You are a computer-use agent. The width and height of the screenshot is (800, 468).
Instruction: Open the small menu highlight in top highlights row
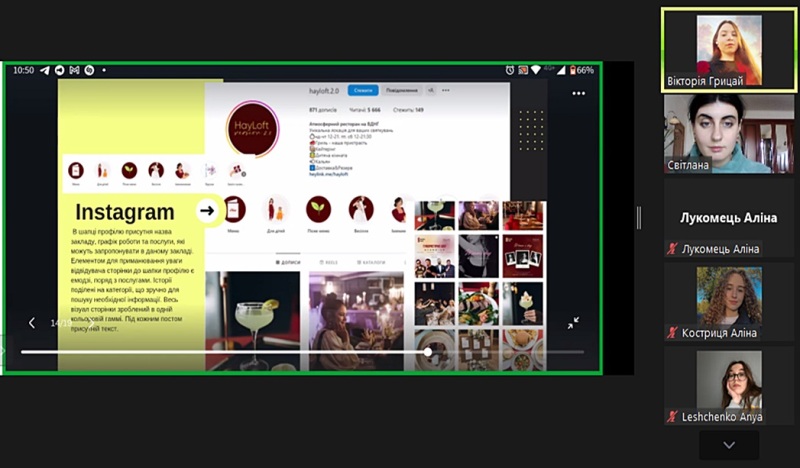coord(76,170)
